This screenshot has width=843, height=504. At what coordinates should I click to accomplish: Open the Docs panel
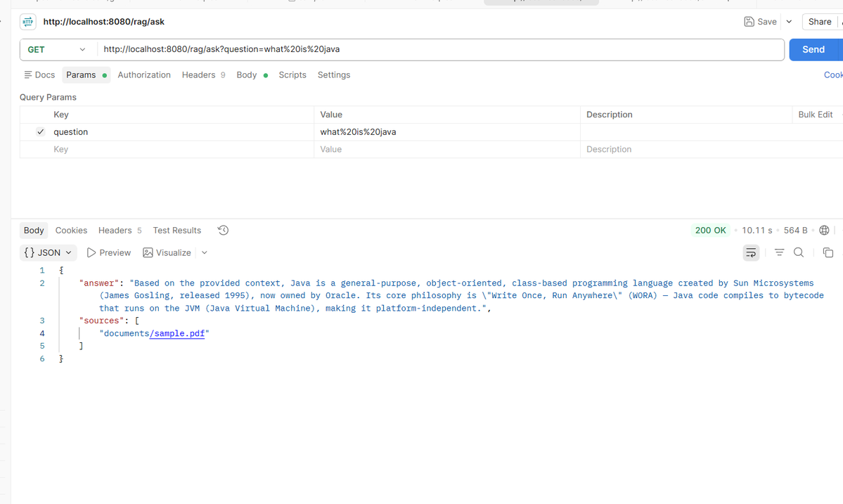click(40, 75)
